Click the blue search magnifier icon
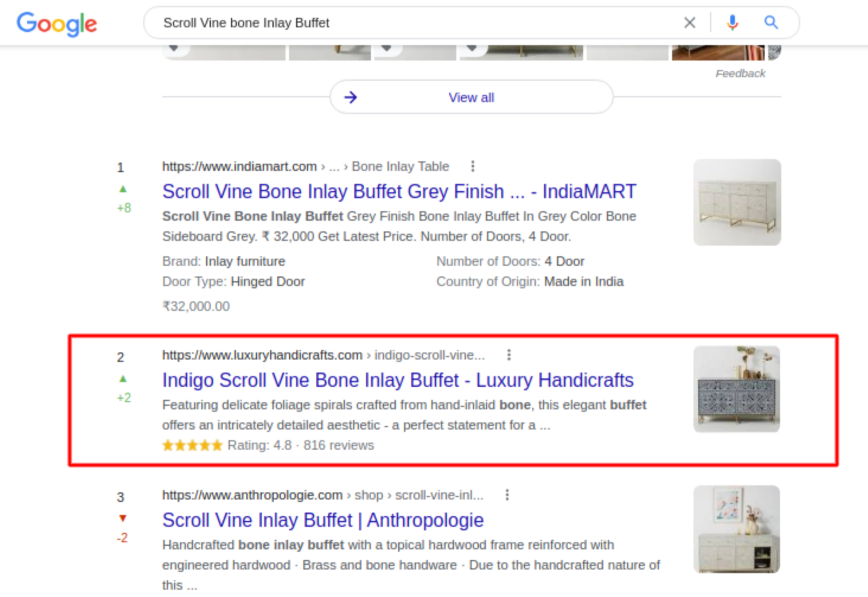This screenshot has width=868, height=597. (771, 23)
